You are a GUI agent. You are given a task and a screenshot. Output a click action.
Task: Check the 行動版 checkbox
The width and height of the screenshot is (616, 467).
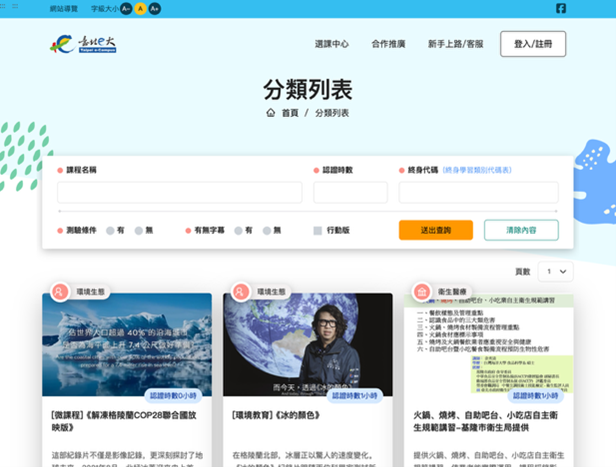tap(317, 231)
